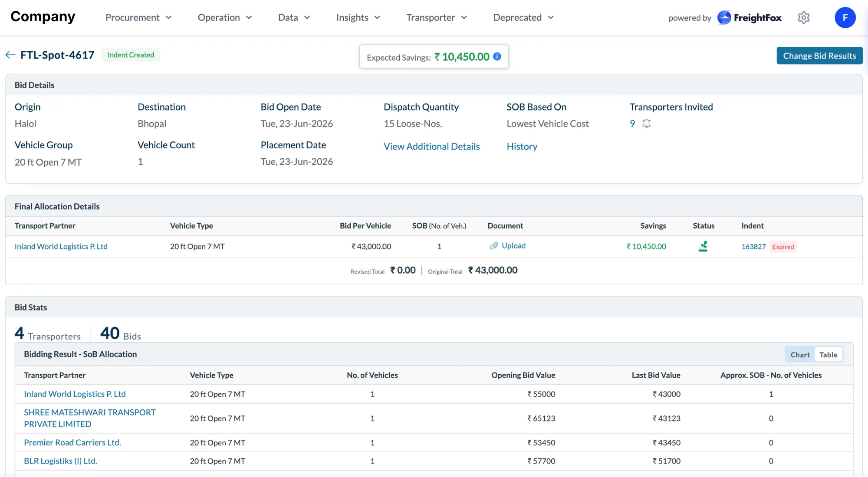Click Opening Bid Value ₹ 55000
The image size is (868, 477).
tap(541, 394)
